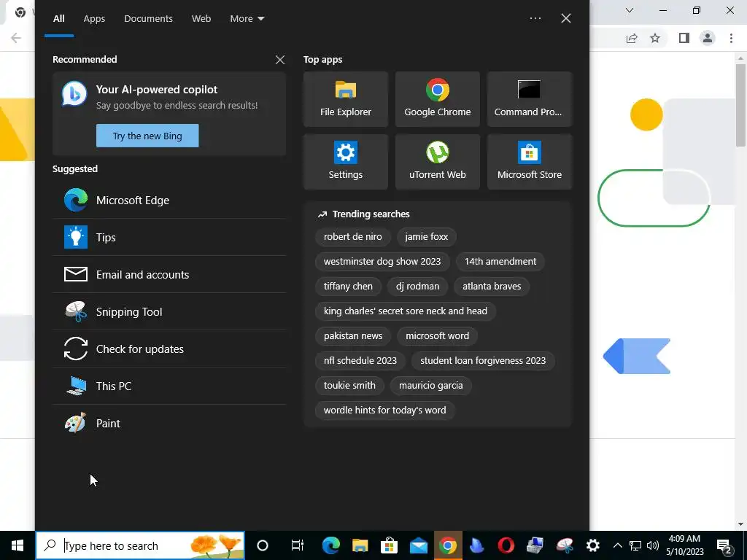The image size is (747, 560).
Task: Choose tiffany chen trending search
Action: 348,286
